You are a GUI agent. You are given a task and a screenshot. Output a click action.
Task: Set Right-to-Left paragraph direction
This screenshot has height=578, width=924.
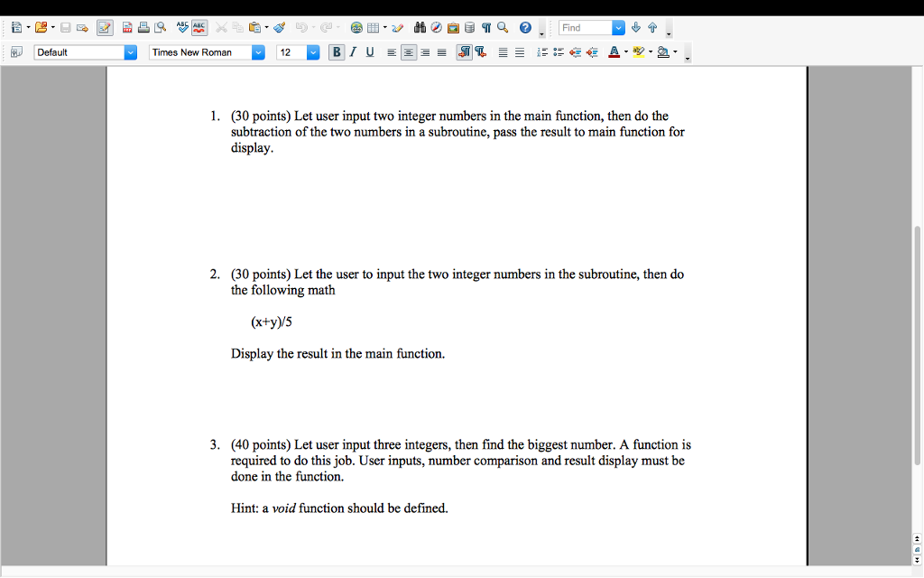[x=481, y=52]
